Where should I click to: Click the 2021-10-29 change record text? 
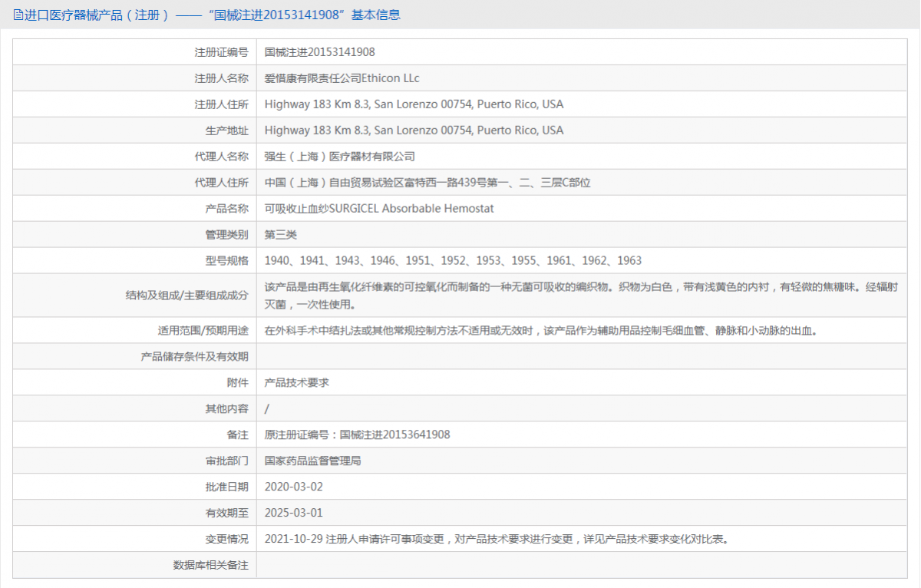tap(496, 539)
